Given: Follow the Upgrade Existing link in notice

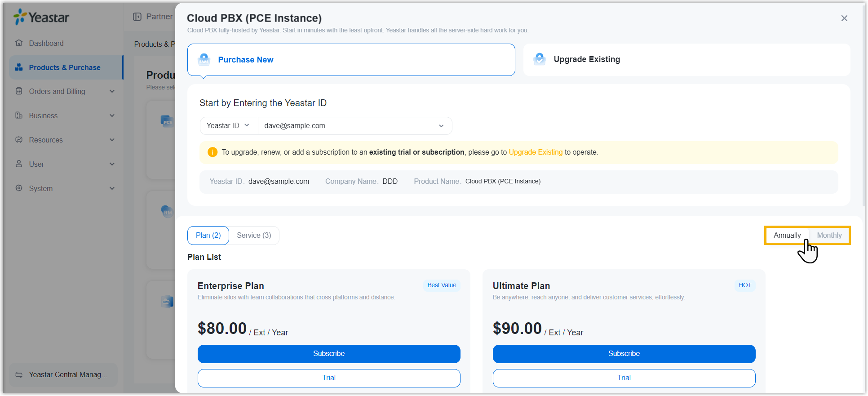Looking at the screenshot, I should (535, 152).
